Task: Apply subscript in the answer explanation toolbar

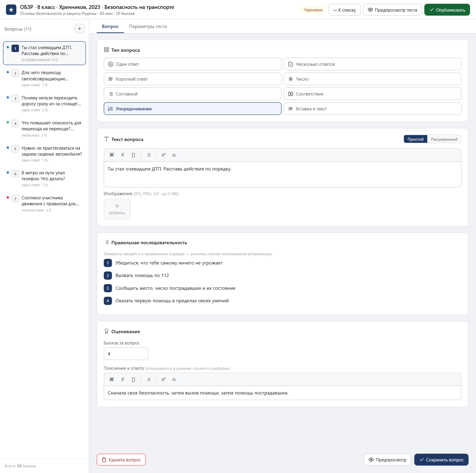Action: [174, 379]
